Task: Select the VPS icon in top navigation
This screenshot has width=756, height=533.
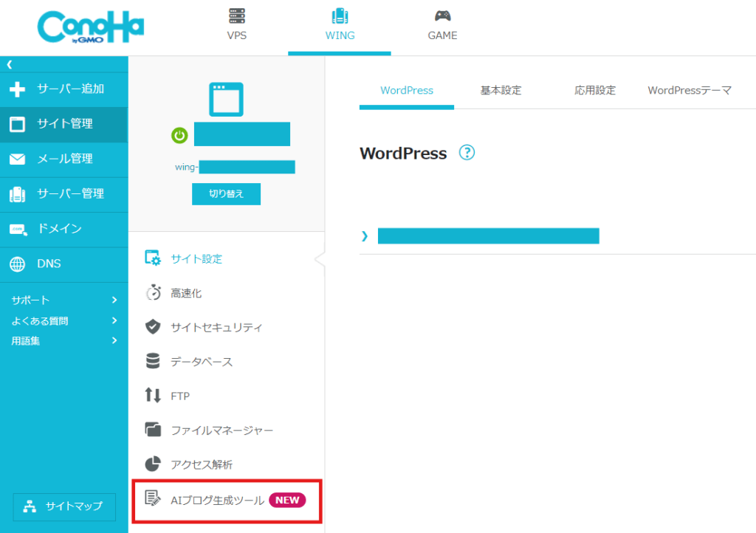Action: click(x=236, y=16)
